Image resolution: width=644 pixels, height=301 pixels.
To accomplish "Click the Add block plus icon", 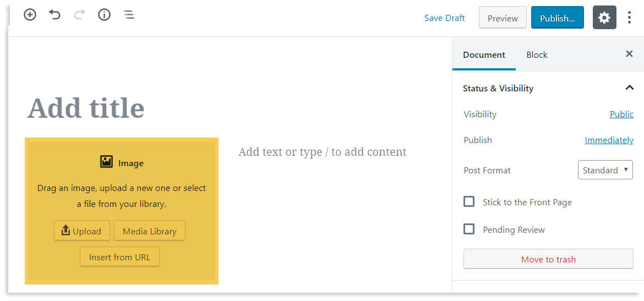I will (30, 15).
